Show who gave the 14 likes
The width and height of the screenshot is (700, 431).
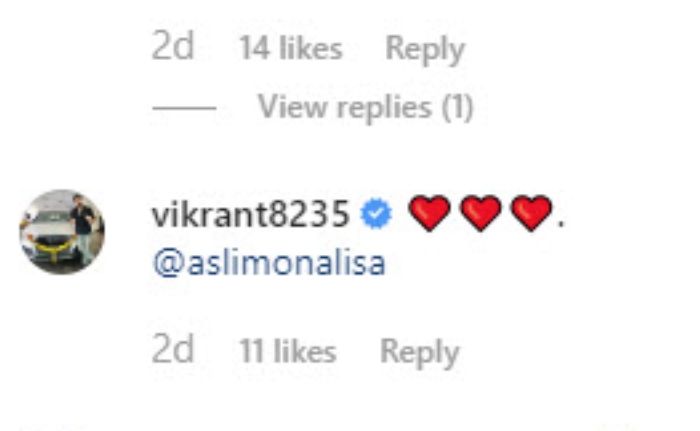(x=291, y=48)
